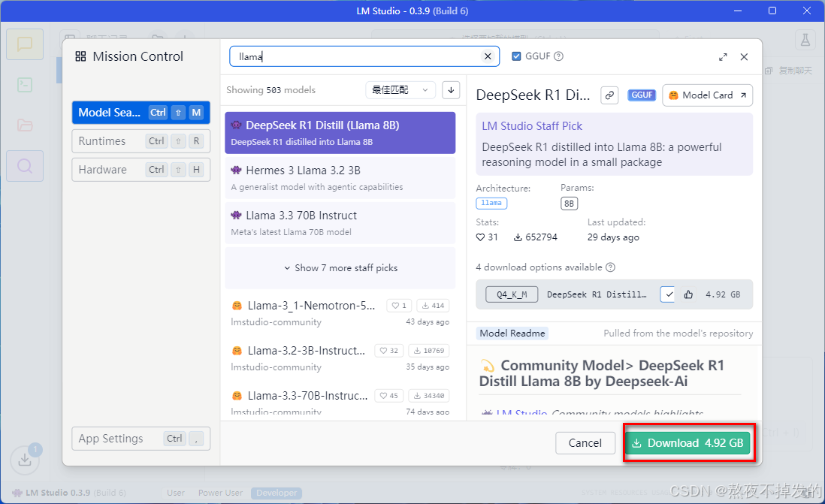Click the GGUF badge beside model title
The height and width of the screenshot is (504, 825).
(642, 95)
